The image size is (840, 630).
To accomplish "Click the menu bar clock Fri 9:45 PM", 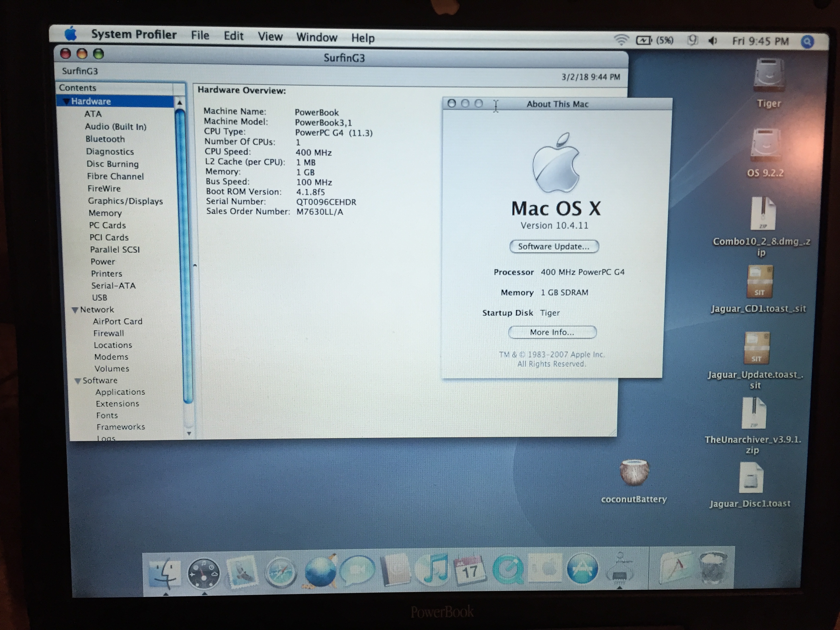I will (760, 41).
